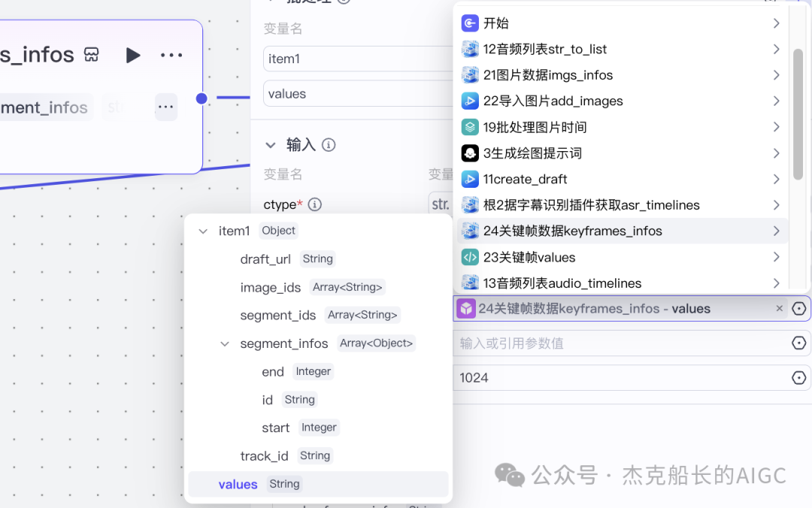
Task: Click the 13音频列表audio_timelines node icon
Action: tap(470, 283)
